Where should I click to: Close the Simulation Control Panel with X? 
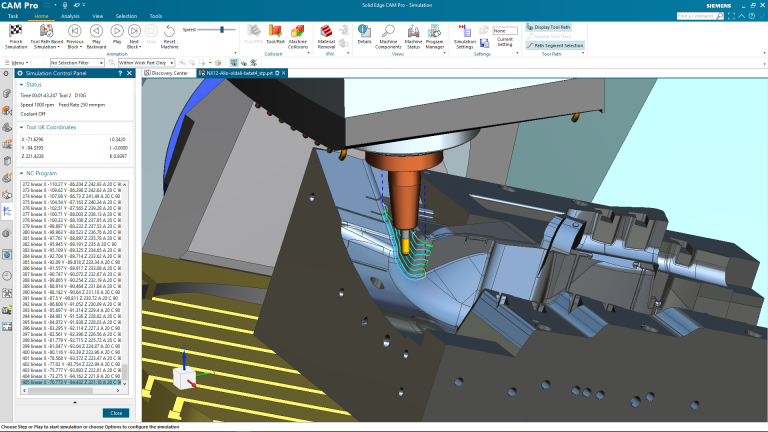(129, 73)
